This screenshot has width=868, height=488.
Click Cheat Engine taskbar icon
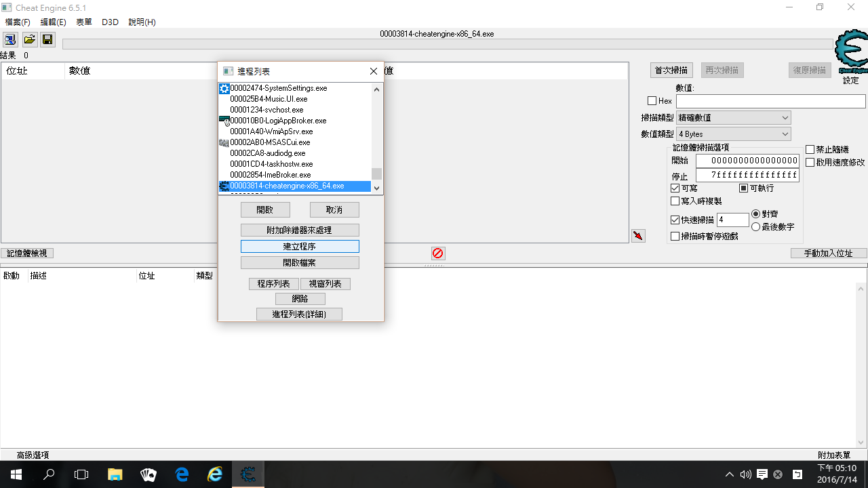coord(248,474)
